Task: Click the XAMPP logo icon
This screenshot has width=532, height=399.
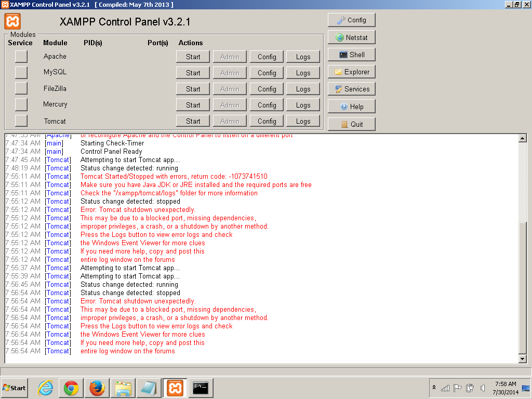Action: (13, 21)
